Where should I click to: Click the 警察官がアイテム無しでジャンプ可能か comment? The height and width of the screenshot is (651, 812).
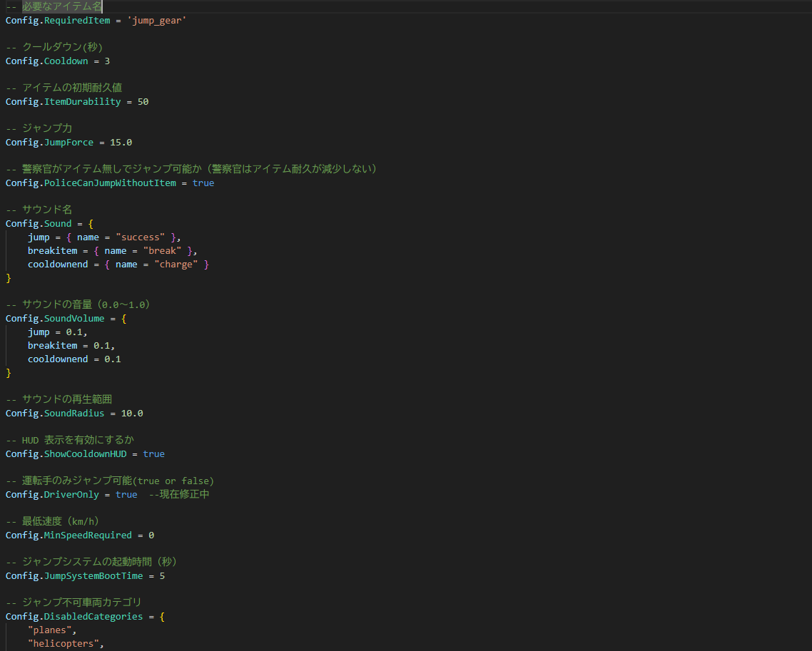tap(191, 169)
